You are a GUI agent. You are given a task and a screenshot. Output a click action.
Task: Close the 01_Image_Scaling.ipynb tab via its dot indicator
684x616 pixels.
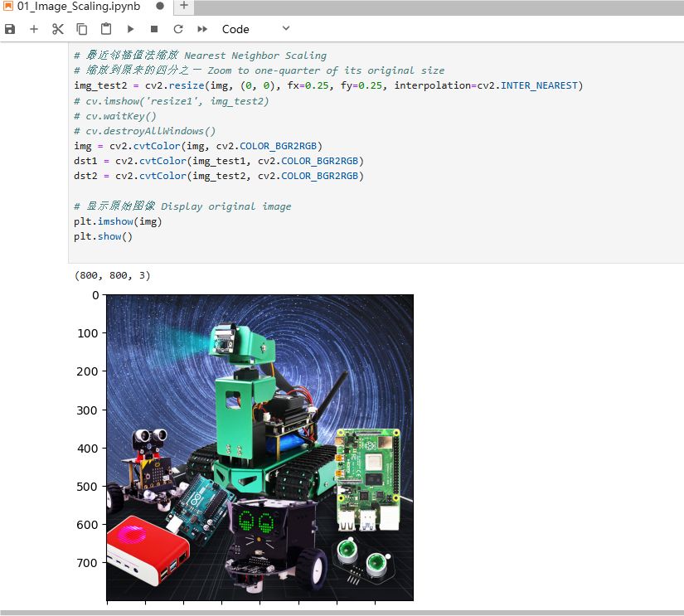(160, 6)
